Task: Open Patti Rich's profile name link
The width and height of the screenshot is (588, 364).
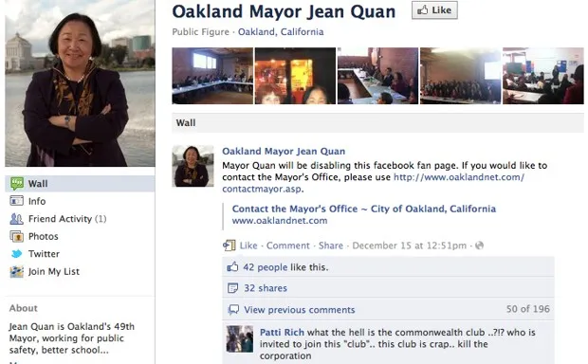Action: click(282, 333)
